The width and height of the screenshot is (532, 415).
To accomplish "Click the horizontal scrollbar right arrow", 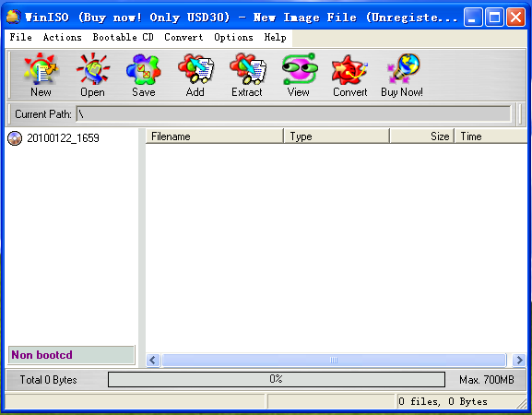I will [519, 360].
